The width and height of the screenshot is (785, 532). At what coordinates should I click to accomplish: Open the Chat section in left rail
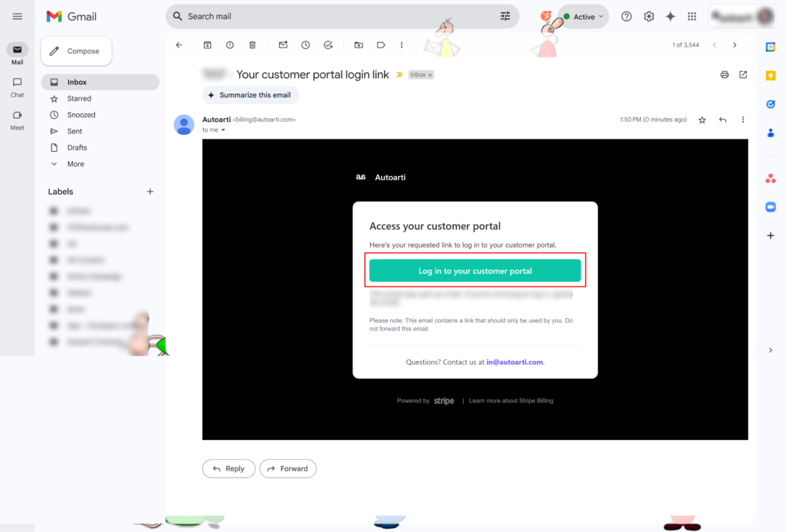(17, 87)
